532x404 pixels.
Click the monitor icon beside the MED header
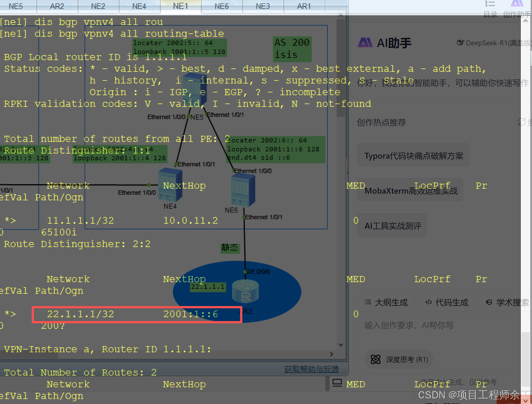[337, 383]
